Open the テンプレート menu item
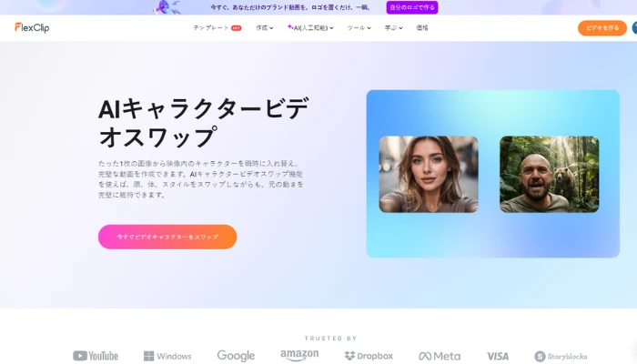The width and height of the screenshot is (637, 364). [211, 27]
